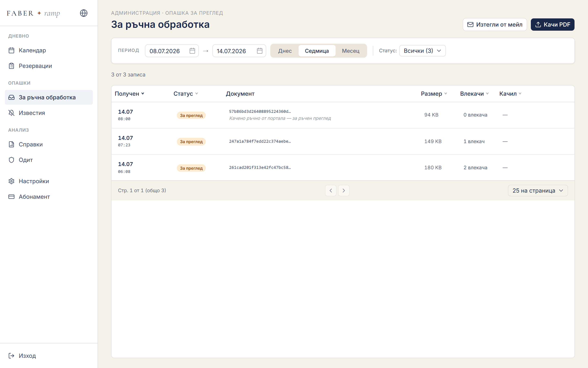Click the start date field 08.07.2026

pyautogui.click(x=172, y=51)
